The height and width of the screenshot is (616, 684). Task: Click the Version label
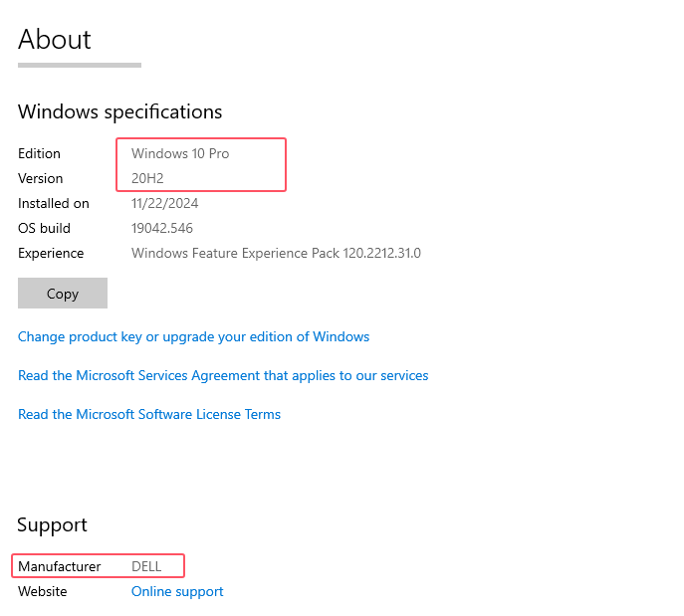coord(41,178)
